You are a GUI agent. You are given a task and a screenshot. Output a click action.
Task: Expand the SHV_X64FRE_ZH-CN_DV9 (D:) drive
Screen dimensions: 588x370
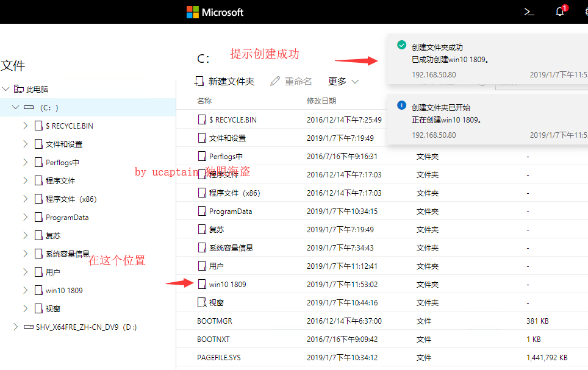(15, 327)
